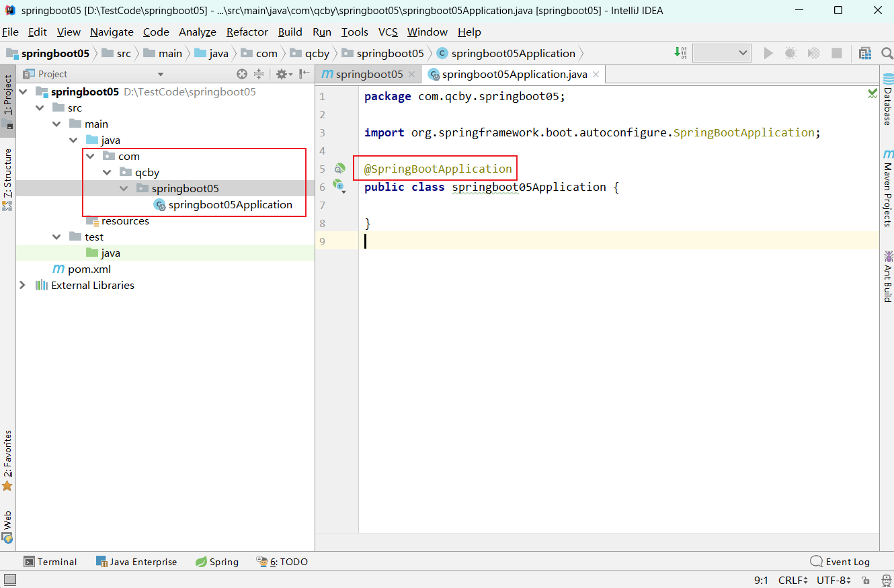
Task: Close the springboot05Application.java tab
Action: tap(596, 75)
